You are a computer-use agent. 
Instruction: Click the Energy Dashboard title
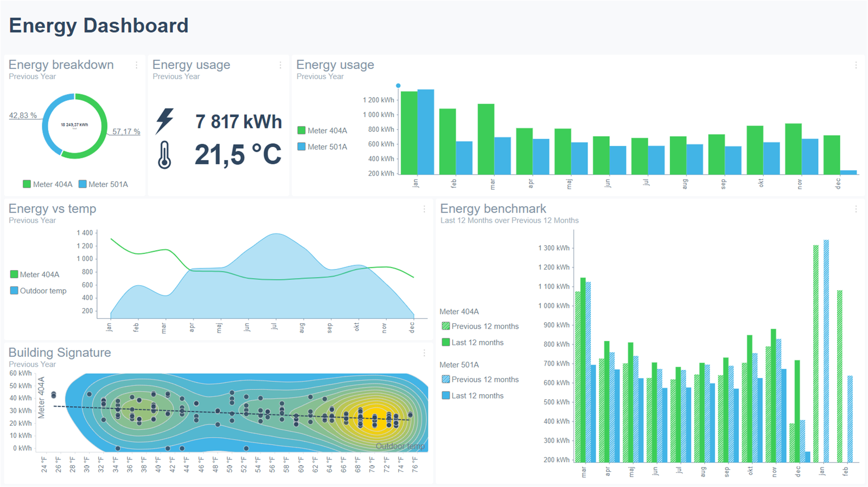pos(99,25)
